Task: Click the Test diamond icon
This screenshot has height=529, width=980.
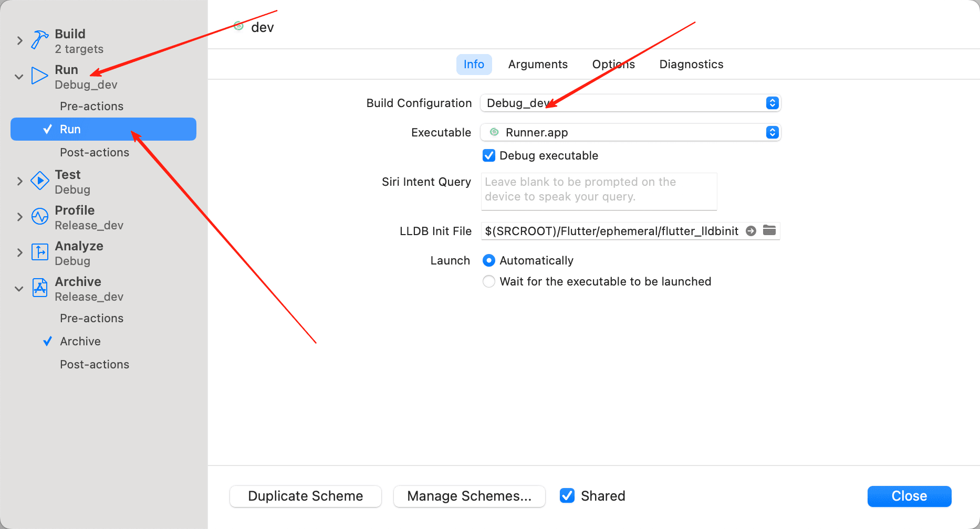Action: coord(39,181)
